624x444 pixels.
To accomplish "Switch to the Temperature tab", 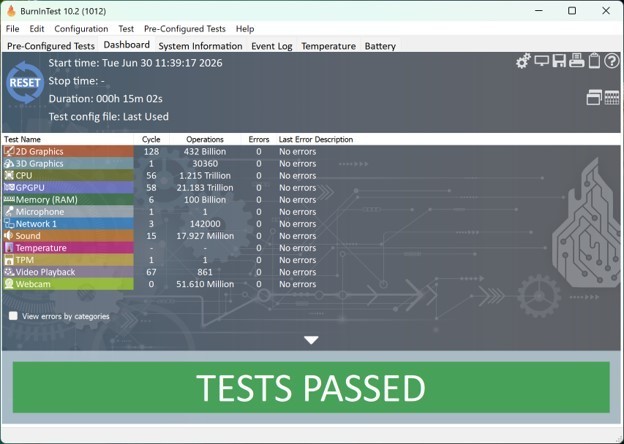I will coord(328,46).
